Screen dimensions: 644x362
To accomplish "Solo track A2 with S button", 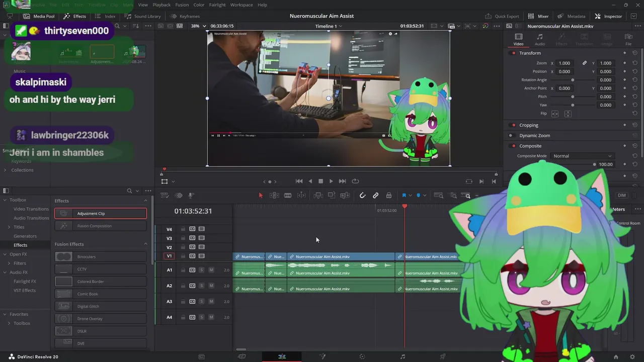I will [x=201, y=286].
